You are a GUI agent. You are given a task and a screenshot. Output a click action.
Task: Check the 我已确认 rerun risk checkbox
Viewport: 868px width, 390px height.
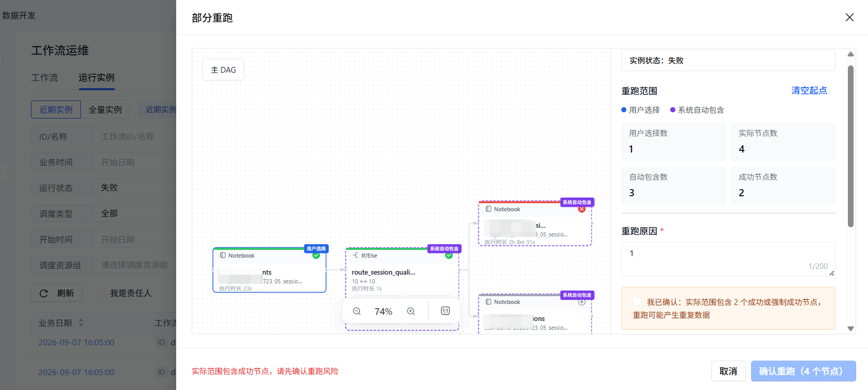(637, 302)
